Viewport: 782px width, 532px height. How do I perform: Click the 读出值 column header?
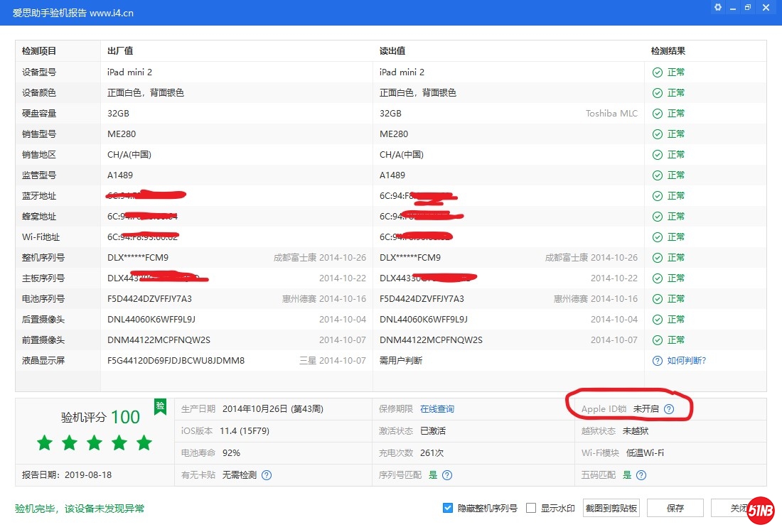(392, 51)
